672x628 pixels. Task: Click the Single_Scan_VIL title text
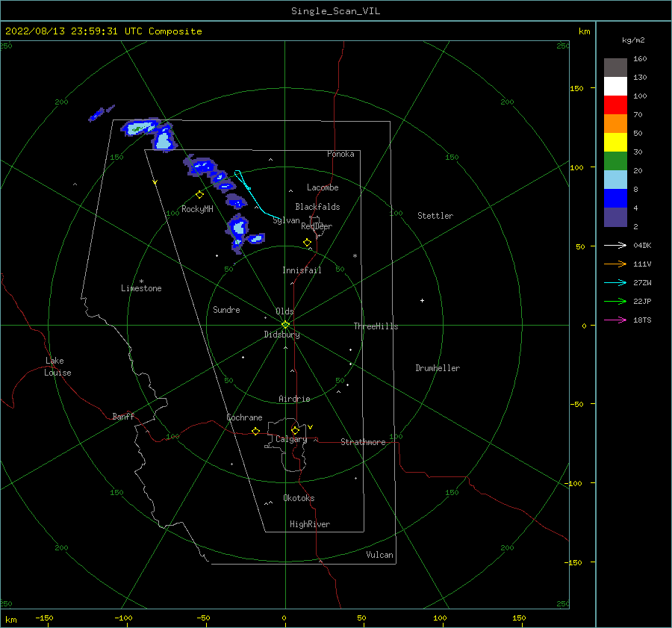click(x=335, y=11)
